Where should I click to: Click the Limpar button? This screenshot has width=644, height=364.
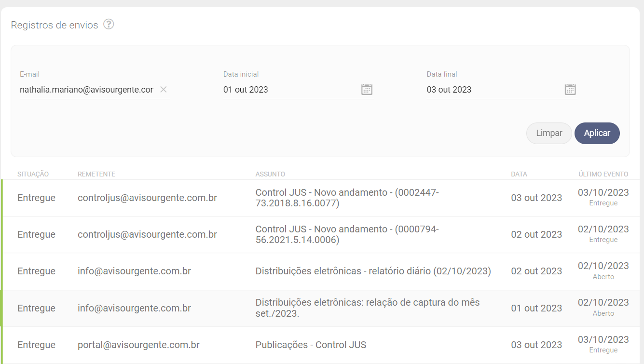coord(549,134)
